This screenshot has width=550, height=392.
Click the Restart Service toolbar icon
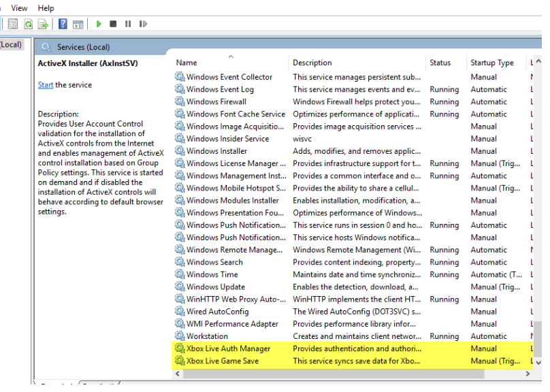pyautogui.click(x=143, y=24)
